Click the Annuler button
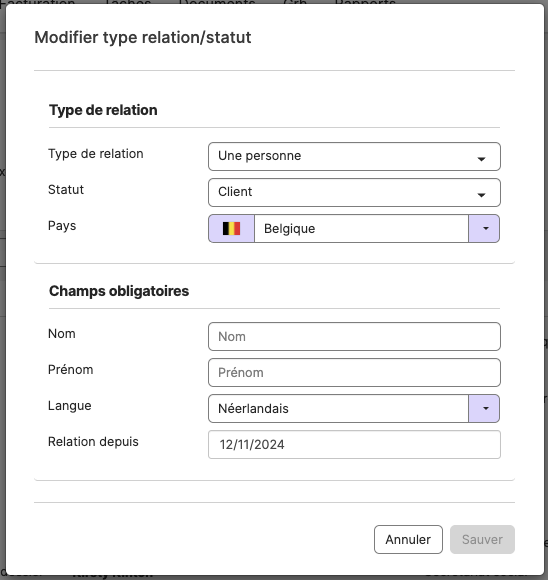 click(x=408, y=539)
